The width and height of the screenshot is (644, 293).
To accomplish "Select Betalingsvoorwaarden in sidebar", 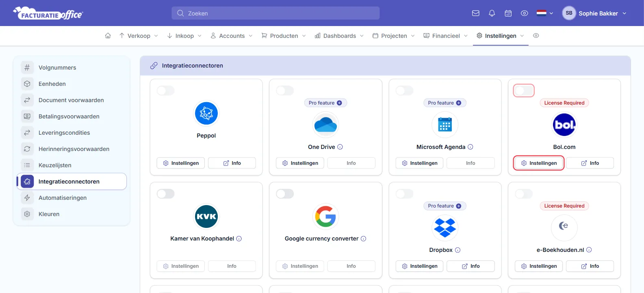I will [x=72, y=116].
